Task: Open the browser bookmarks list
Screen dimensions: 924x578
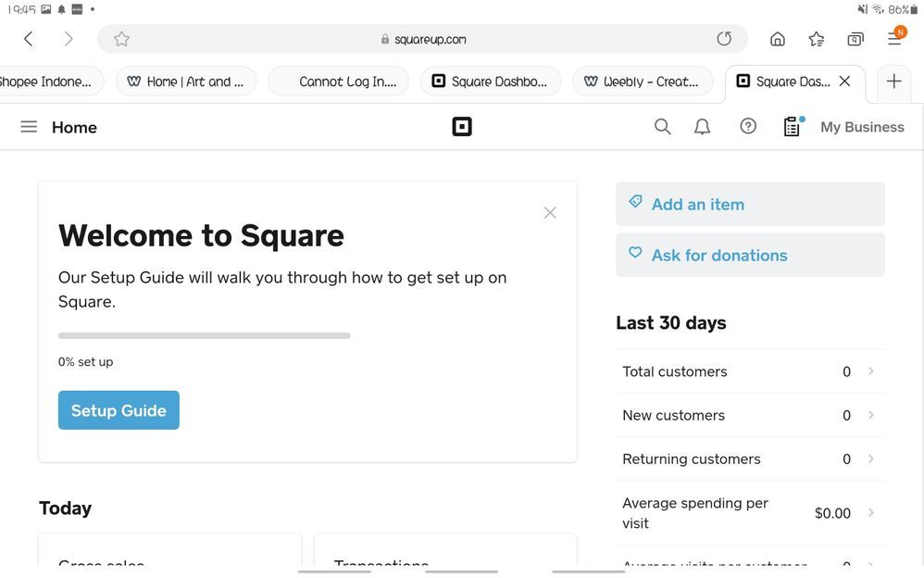Action: click(817, 39)
